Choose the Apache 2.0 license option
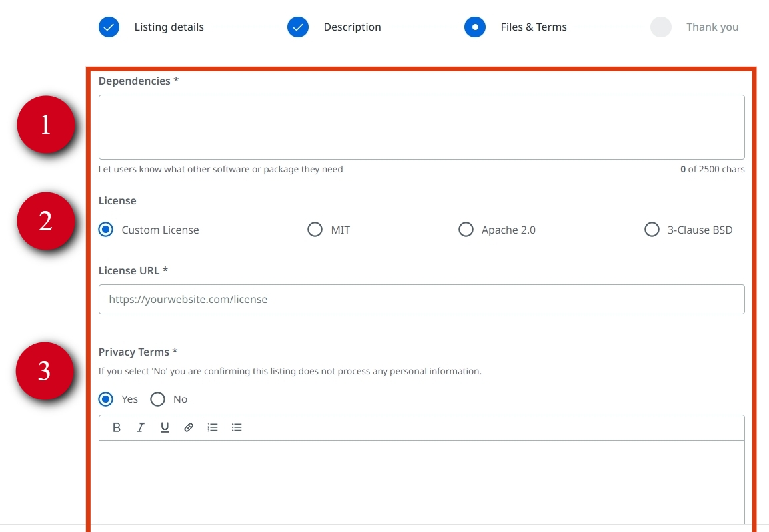This screenshot has height=532, width=769. pos(466,230)
